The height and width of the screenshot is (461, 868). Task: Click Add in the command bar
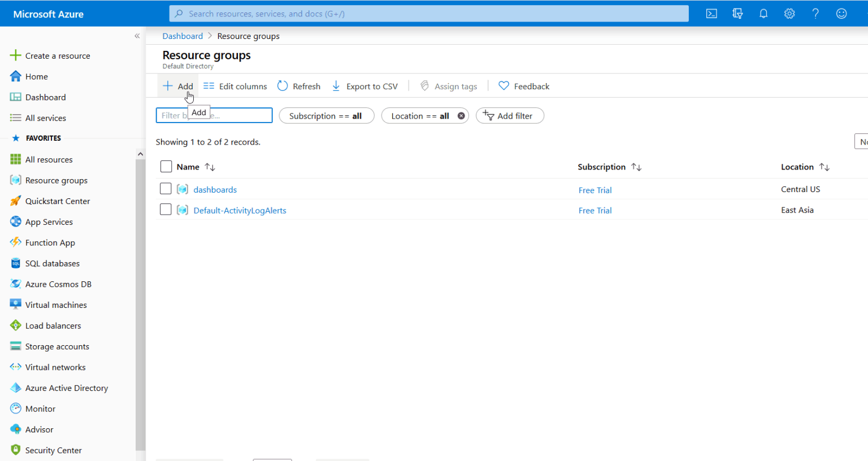[x=178, y=86]
